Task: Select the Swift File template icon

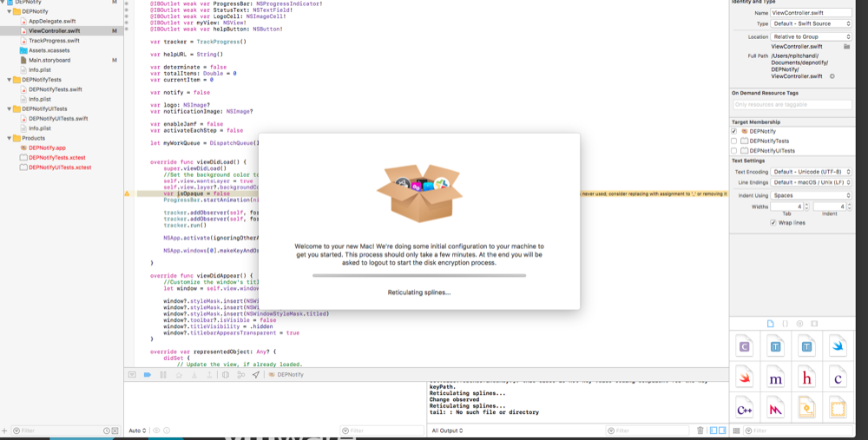Action: pyautogui.click(x=838, y=347)
